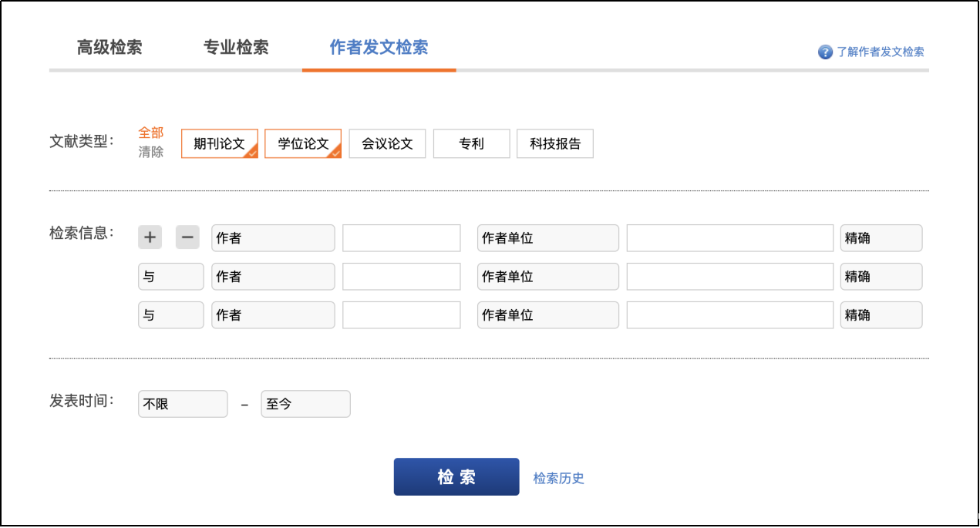This screenshot has height=528, width=980.
Task: Switch to the 高级检索 tab
Action: click(109, 47)
